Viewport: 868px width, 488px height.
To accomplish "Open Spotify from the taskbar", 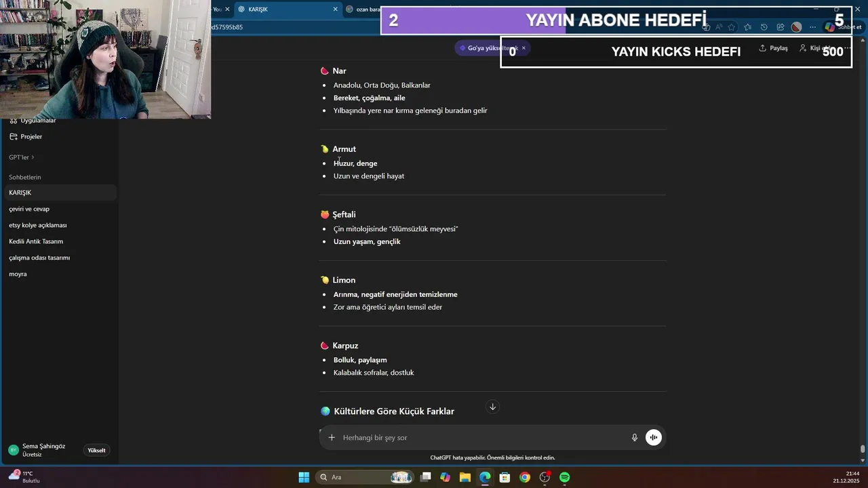I will (565, 477).
